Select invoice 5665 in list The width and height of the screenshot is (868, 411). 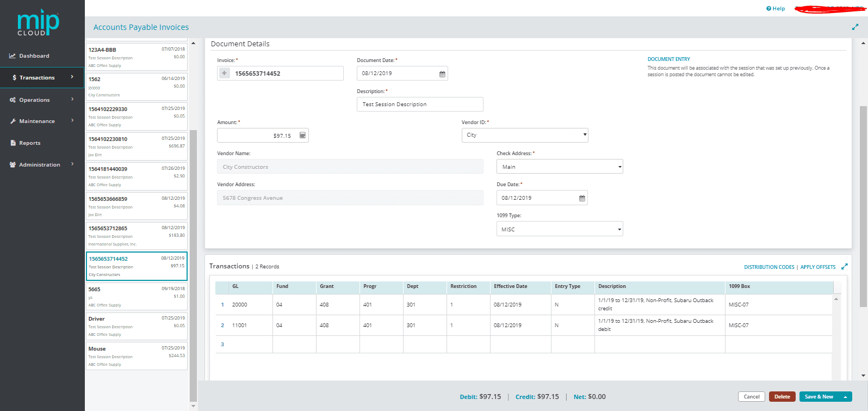[137, 297]
